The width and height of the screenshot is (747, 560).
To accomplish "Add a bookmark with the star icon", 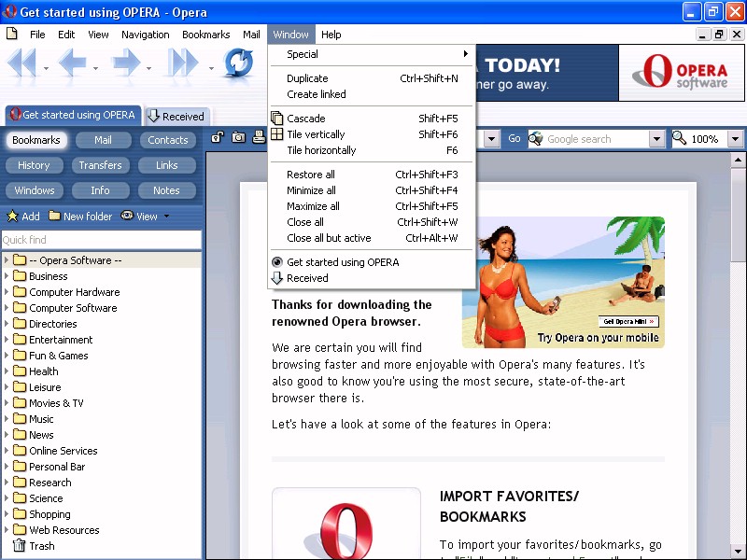I will (12, 217).
